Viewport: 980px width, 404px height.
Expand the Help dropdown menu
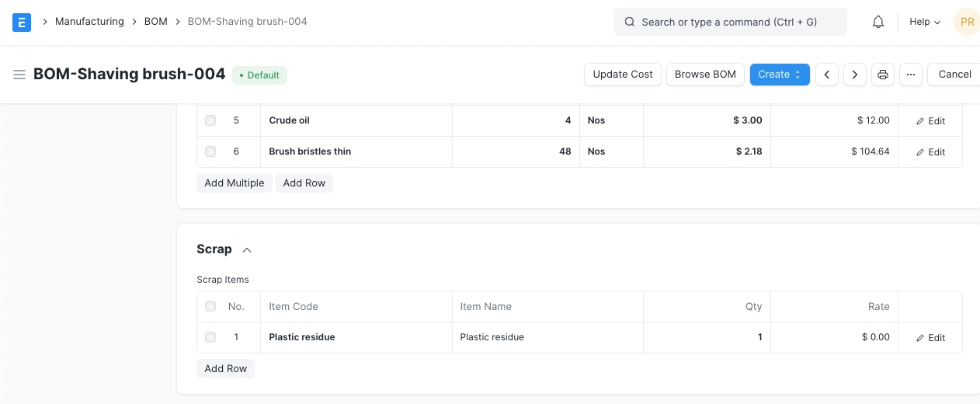click(924, 22)
